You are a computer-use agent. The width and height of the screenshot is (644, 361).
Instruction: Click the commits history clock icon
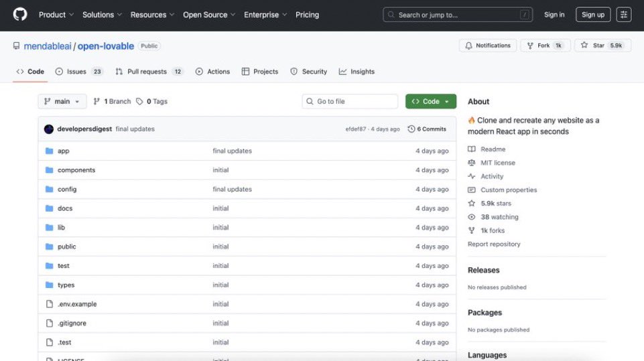[411, 129]
